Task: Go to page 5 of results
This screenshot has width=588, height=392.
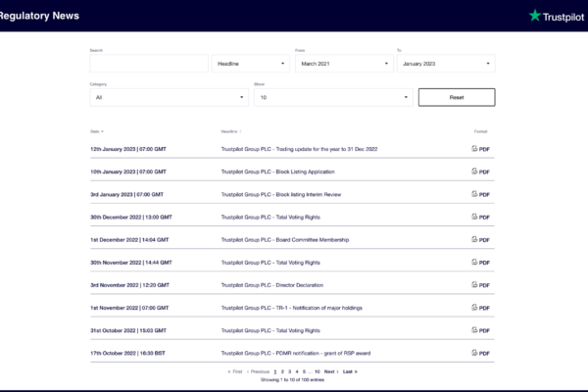Action: 304,371
